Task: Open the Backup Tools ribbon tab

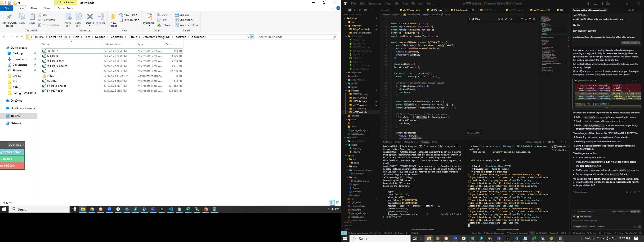Action: [66, 8]
